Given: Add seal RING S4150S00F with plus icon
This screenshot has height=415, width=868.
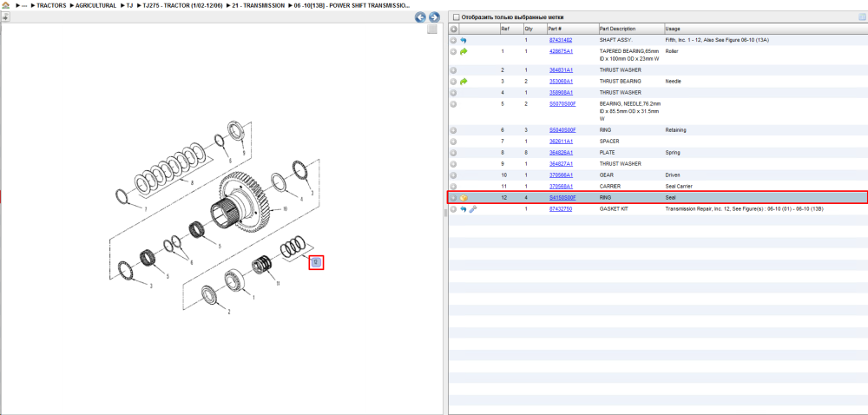Looking at the screenshot, I should pyautogui.click(x=453, y=198).
